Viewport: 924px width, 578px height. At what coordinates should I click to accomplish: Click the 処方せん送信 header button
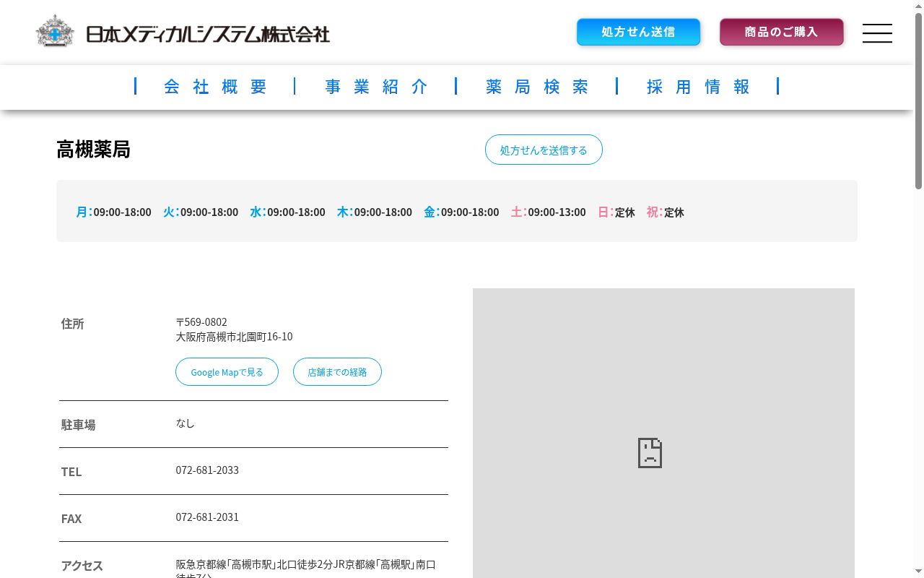coord(638,32)
